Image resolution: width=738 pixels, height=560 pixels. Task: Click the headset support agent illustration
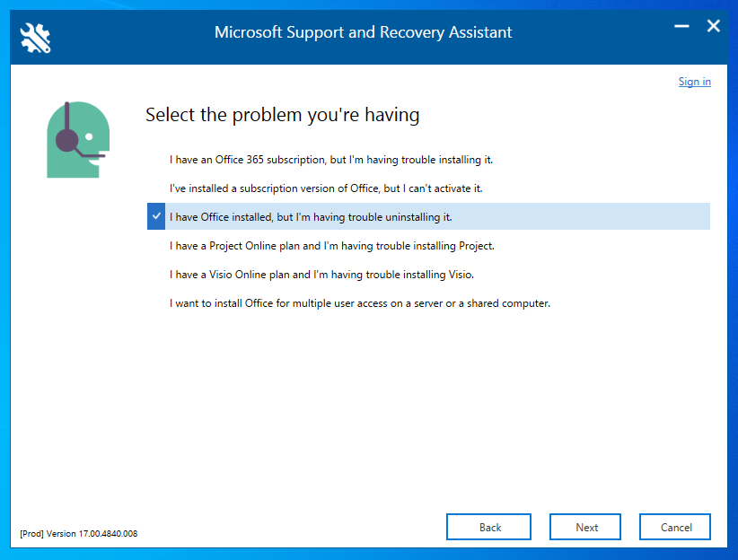click(76, 139)
